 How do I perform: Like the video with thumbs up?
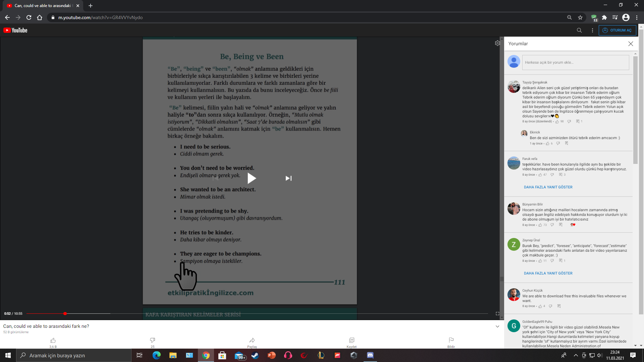[53, 341]
